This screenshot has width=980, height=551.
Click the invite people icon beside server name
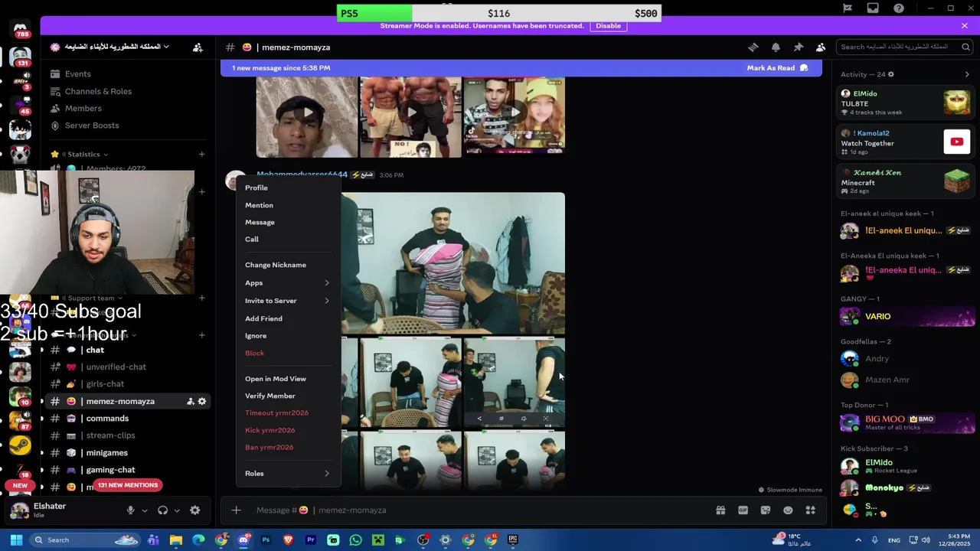[x=198, y=47]
